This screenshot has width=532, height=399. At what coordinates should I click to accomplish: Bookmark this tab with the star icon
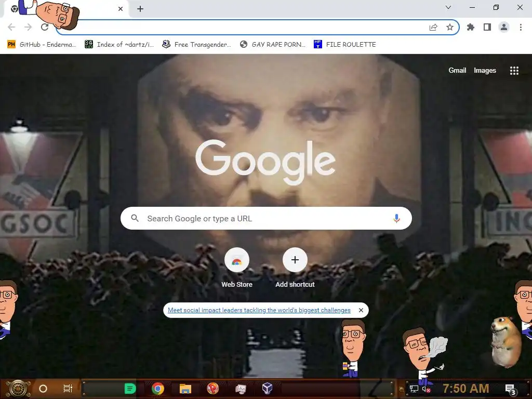450,27
